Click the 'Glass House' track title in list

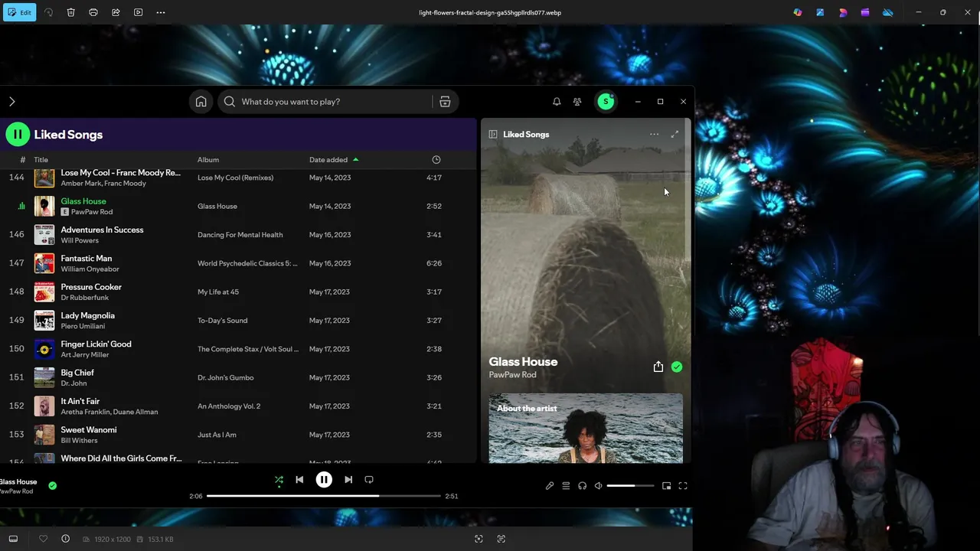[83, 201]
